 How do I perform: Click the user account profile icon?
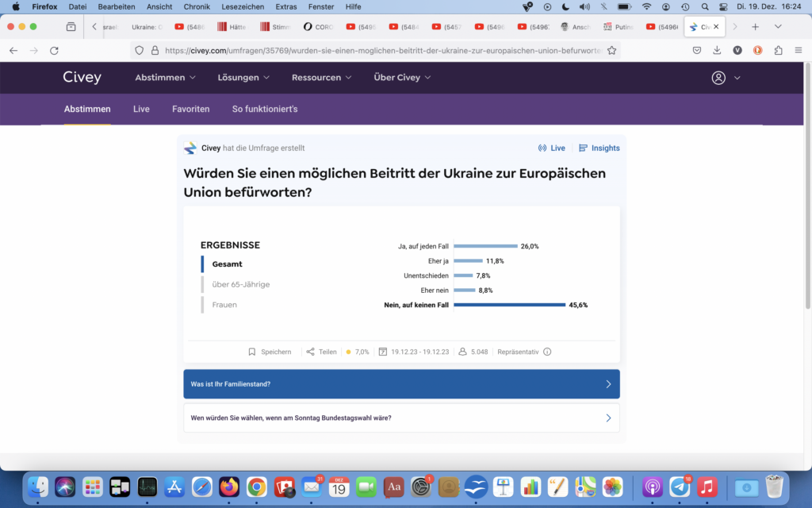(718, 78)
